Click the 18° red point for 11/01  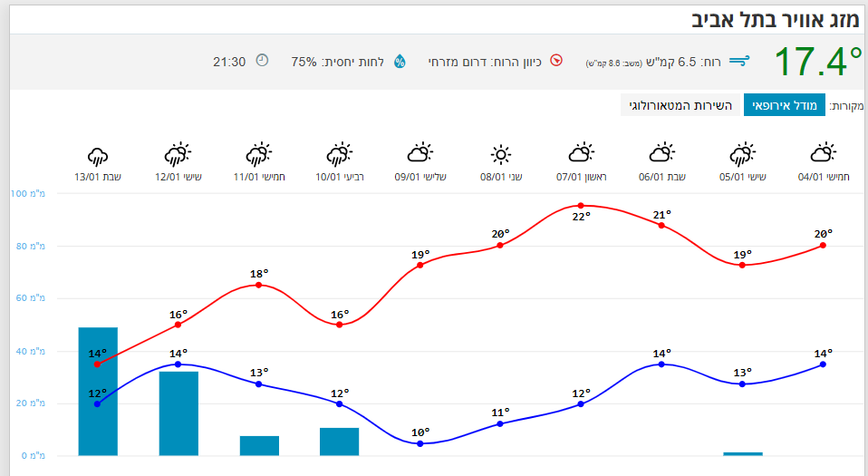259,285
